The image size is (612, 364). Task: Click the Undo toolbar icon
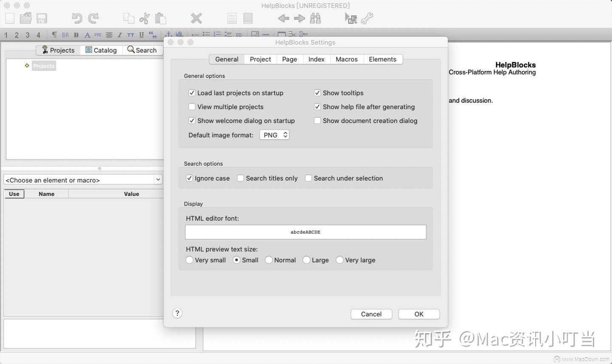tap(76, 18)
